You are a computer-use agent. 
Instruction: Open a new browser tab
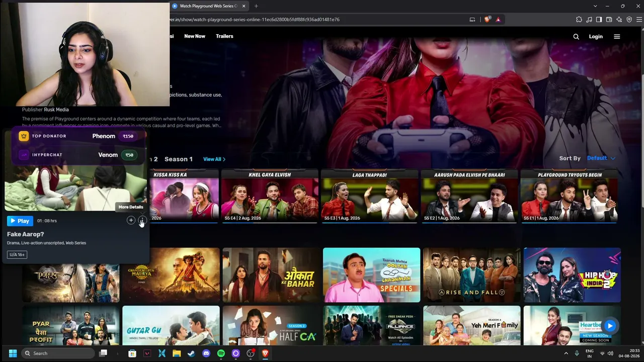point(256,6)
